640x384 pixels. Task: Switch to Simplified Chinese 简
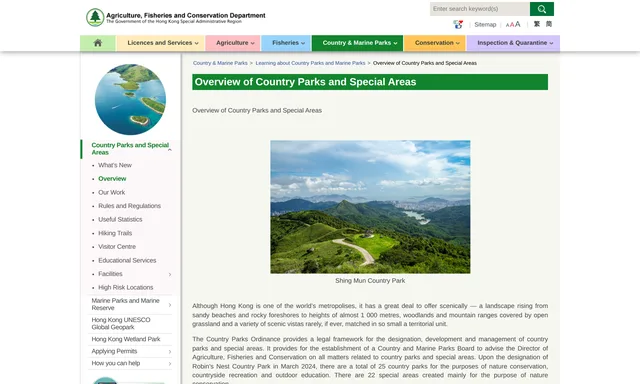click(549, 24)
